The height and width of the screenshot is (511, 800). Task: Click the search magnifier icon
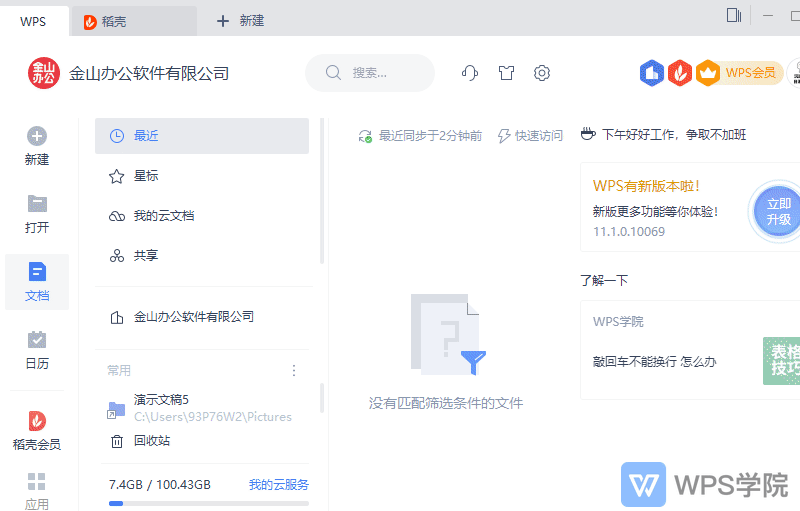tap(333, 73)
